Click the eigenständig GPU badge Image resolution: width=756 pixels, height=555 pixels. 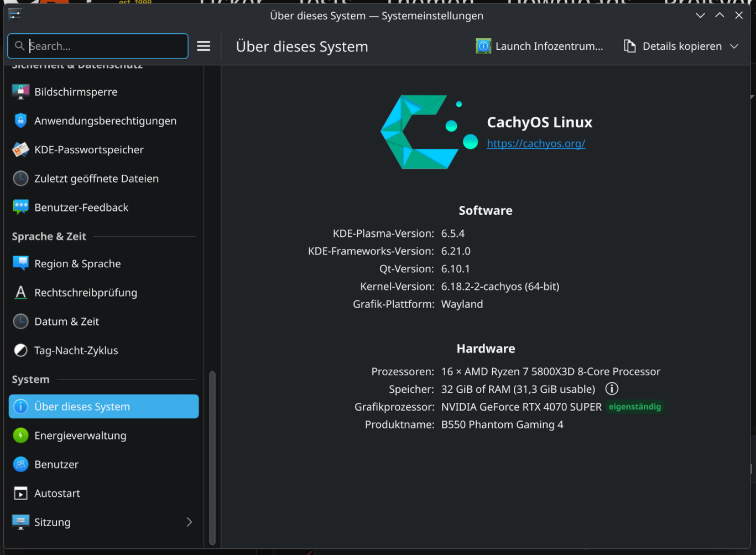[x=635, y=407]
